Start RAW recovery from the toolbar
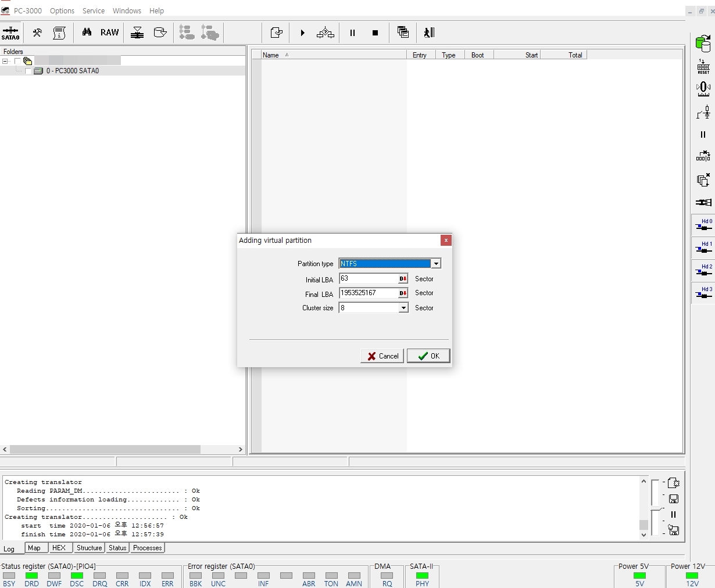This screenshot has width=715, height=588. [x=109, y=33]
